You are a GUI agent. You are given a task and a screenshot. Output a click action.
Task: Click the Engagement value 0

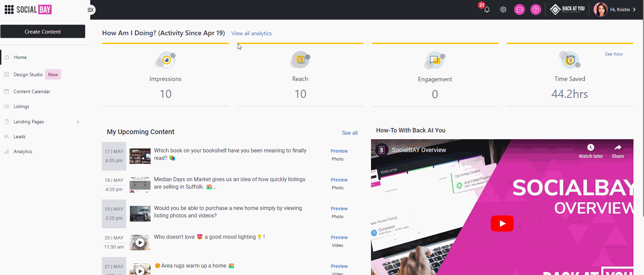click(x=435, y=94)
